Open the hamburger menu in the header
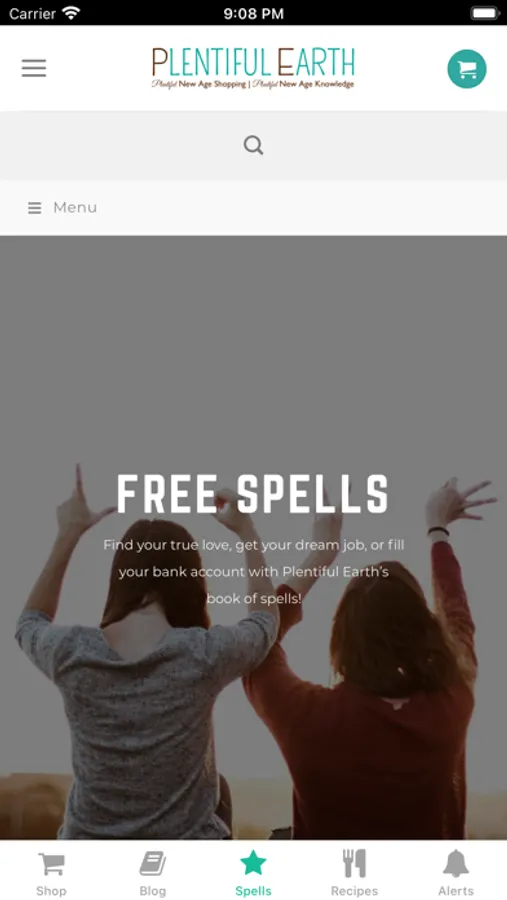Screen dimensions: 507x900 34,68
